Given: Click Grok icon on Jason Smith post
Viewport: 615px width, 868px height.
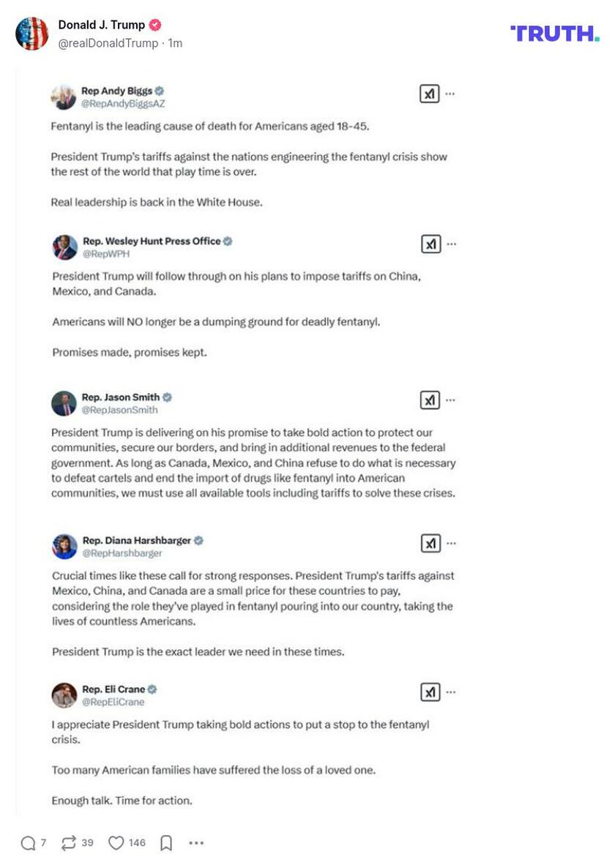Looking at the screenshot, I should coord(430,400).
